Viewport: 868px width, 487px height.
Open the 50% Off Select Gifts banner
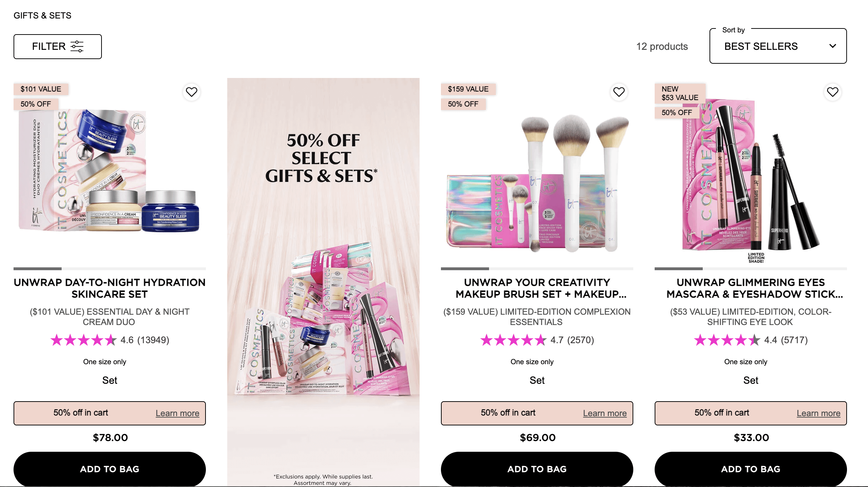(323, 282)
